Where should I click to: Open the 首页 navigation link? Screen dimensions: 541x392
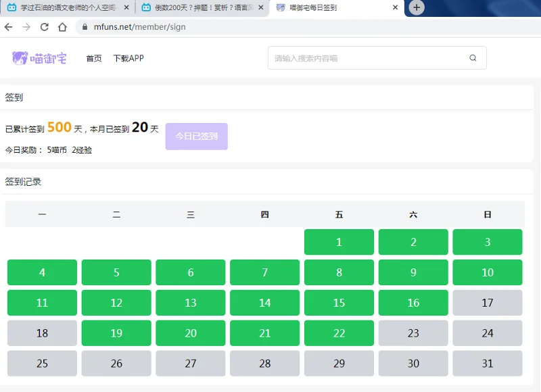tap(94, 58)
